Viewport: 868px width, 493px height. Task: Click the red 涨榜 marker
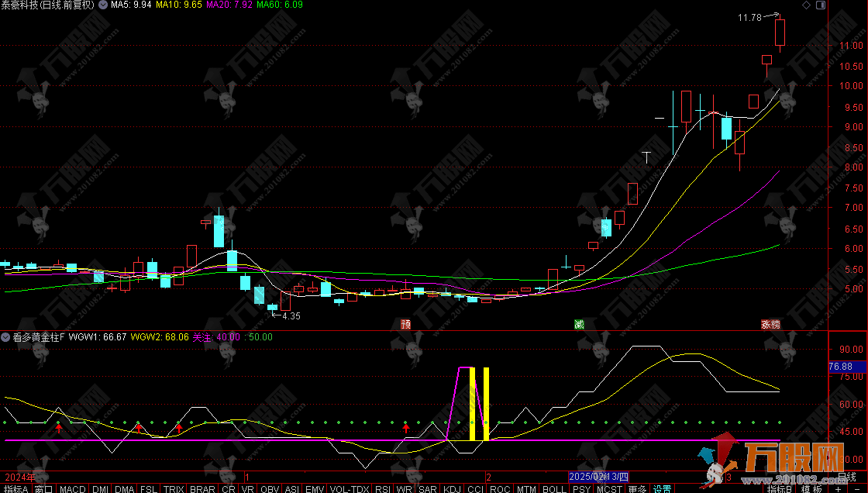click(770, 324)
